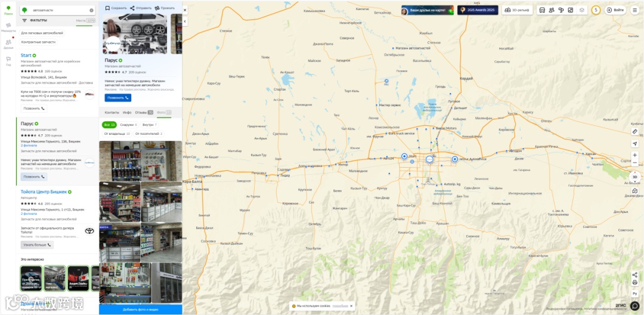Screen dimensions: 644x315
Task: Open 2 филиала link under Парус listing
Action: point(29,146)
